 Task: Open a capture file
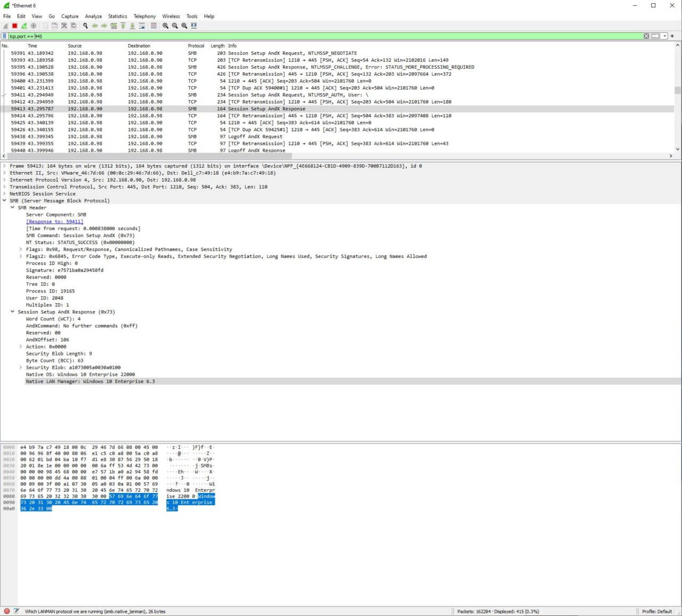(45, 26)
